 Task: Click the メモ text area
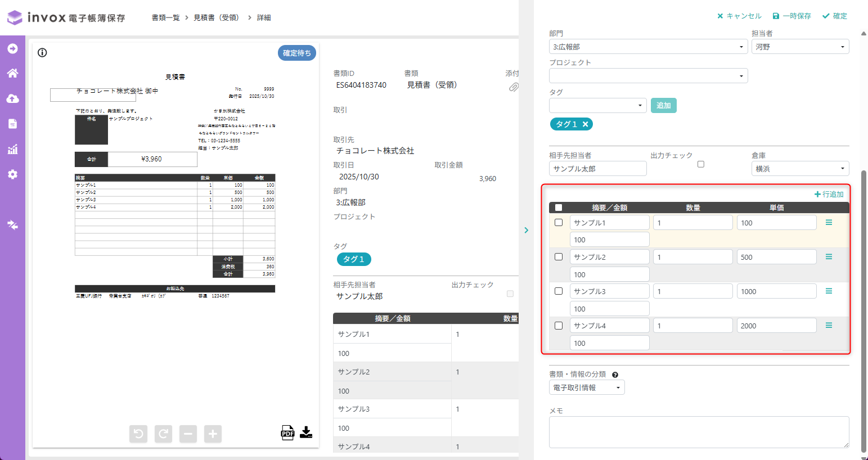(698, 432)
